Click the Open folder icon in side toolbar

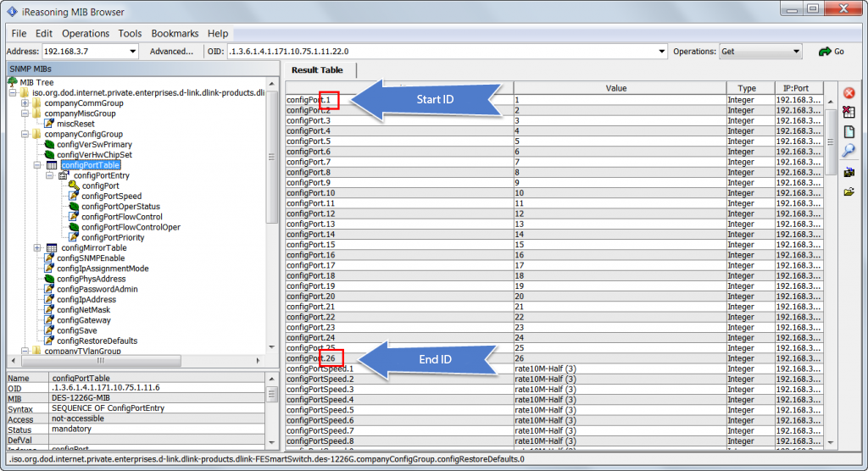849,192
